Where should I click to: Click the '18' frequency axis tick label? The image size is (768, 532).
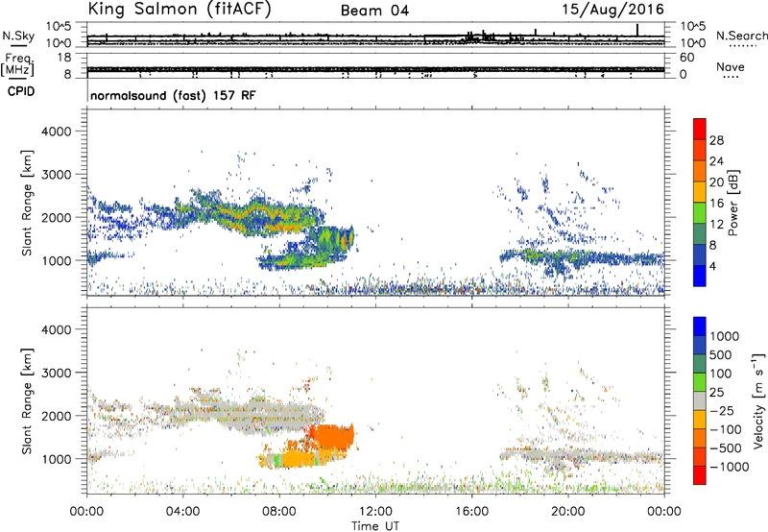63,58
